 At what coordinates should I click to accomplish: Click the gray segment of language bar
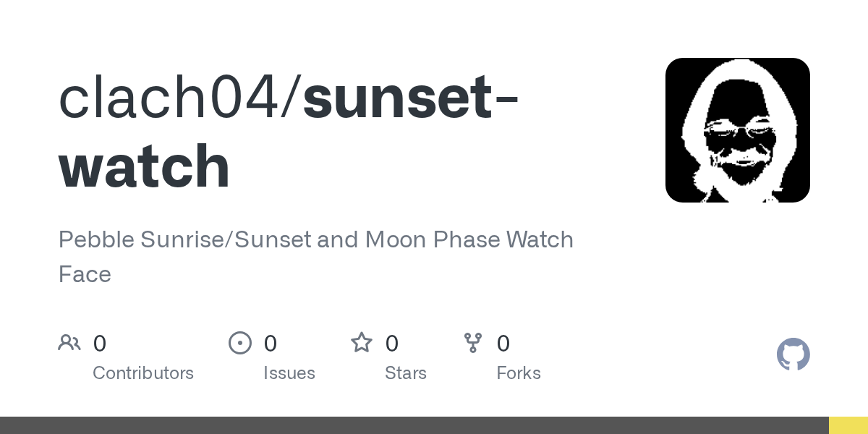(x=412, y=425)
